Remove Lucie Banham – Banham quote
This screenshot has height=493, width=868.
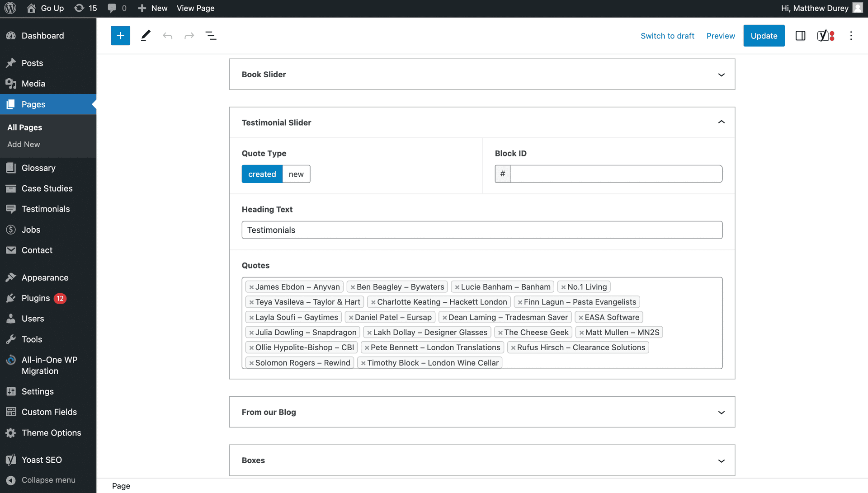(x=457, y=287)
